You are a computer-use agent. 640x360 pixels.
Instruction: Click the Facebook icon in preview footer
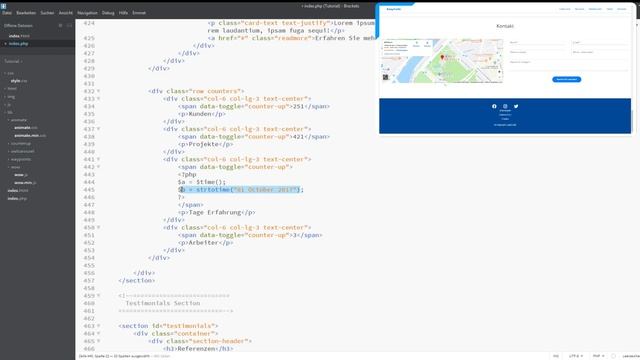(494, 106)
